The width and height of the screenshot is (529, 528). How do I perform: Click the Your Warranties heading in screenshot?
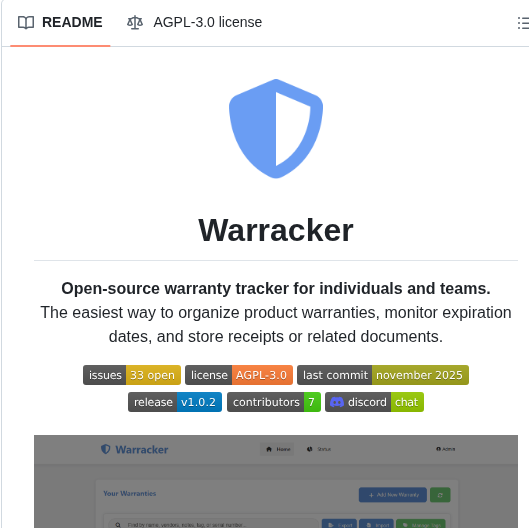coord(130,493)
